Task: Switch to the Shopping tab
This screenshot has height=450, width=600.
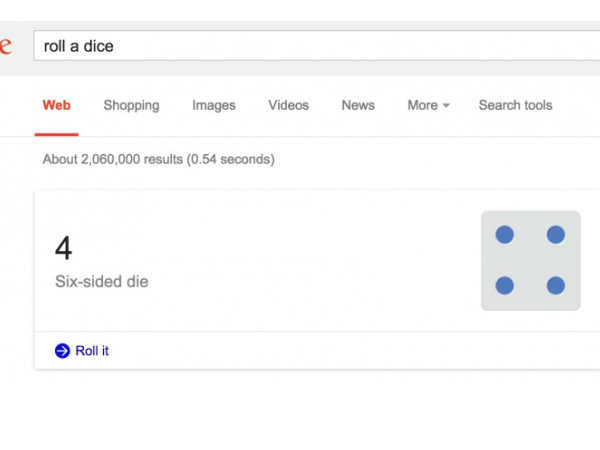Action: pos(131,105)
